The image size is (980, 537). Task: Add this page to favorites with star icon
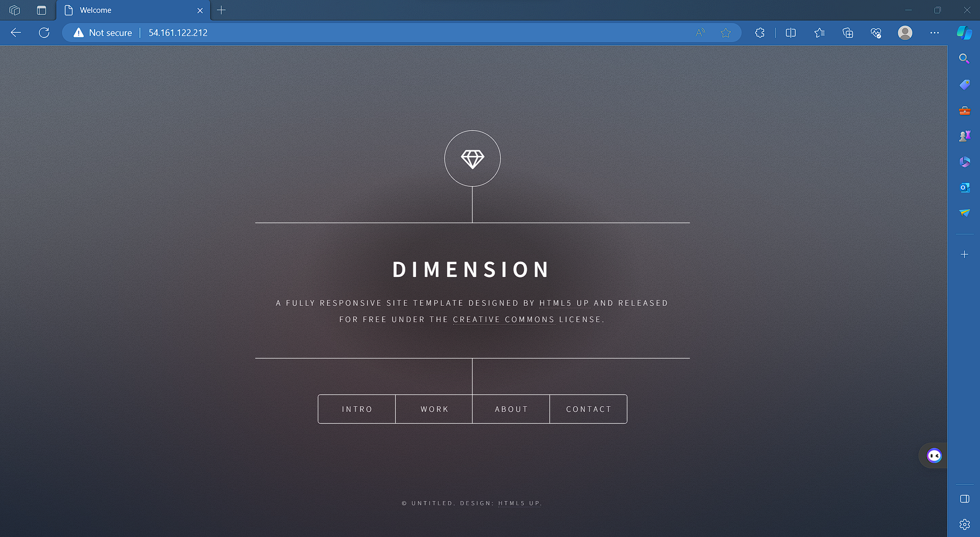725,33
